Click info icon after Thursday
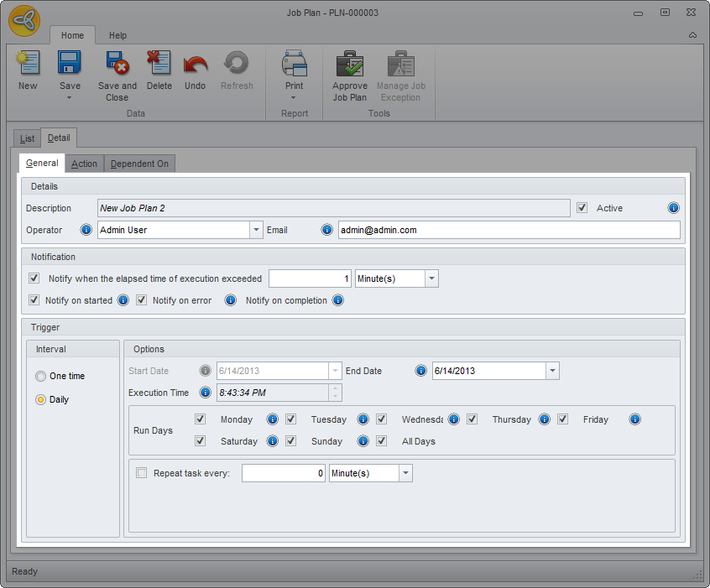The width and height of the screenshot is (710, 588). pyautogui.click(x=545, y=419)
